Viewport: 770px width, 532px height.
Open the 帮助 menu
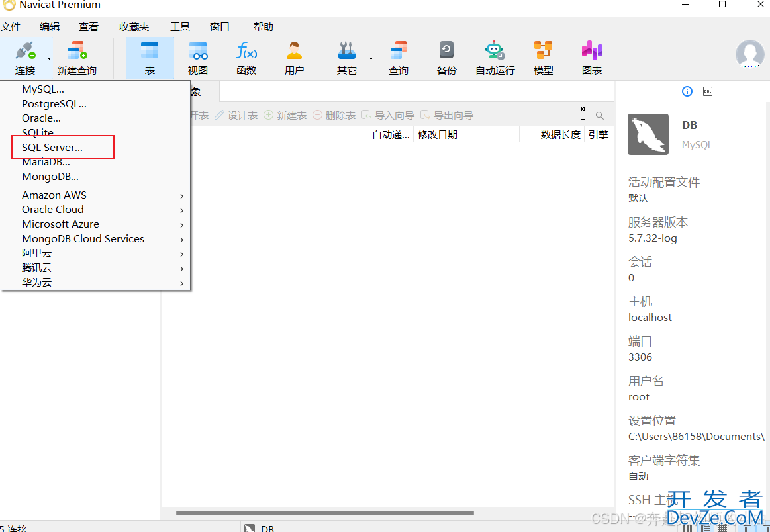coord(264,27)
